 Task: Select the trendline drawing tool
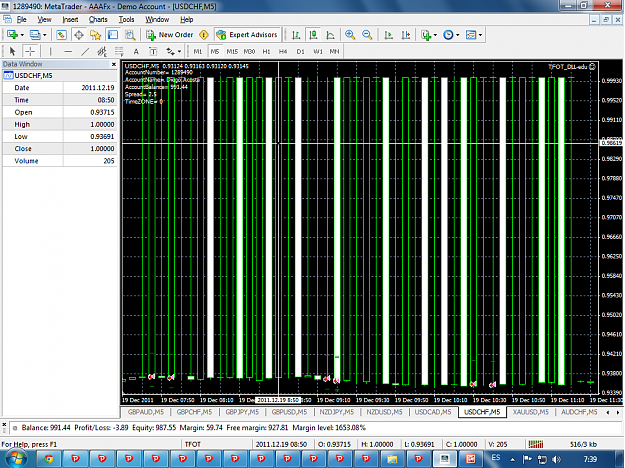click(x=85, y=51)
